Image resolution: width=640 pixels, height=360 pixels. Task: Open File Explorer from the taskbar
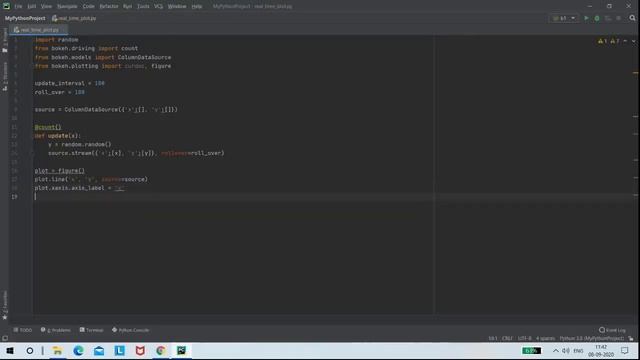tap(57, 351)
